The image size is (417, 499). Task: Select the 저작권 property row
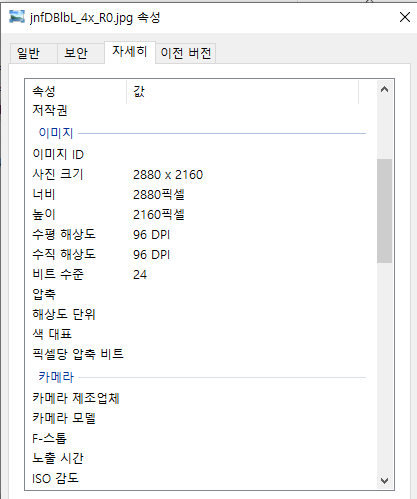(x=50, y=110)
